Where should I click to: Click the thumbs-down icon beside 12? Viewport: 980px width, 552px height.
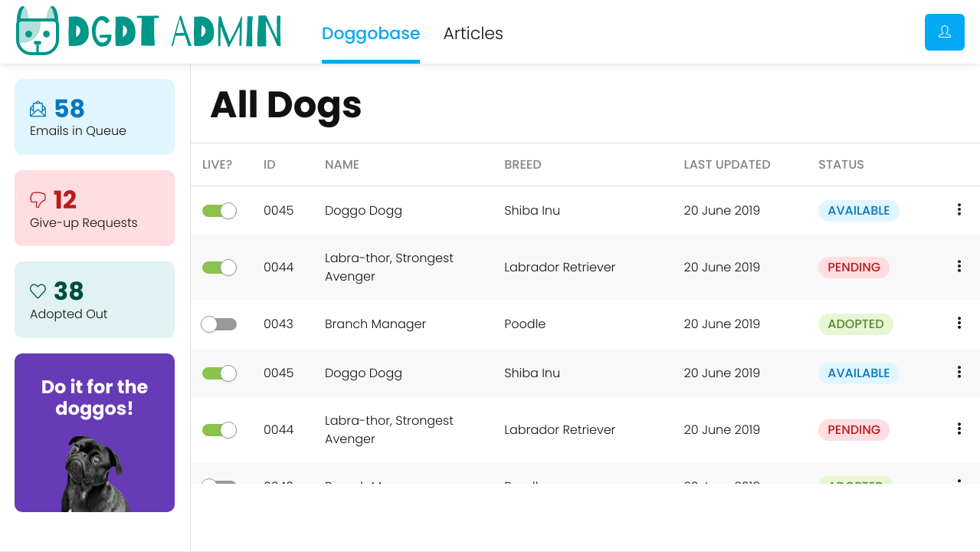38,200
